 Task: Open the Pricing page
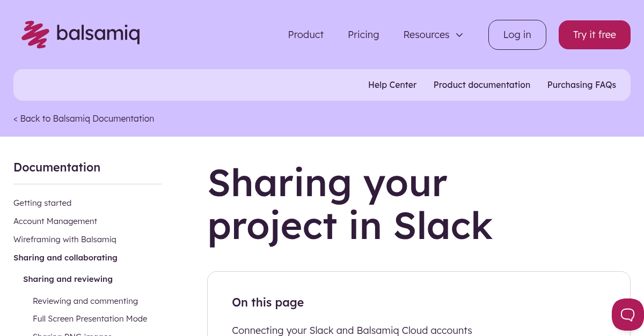pos(363,34)
